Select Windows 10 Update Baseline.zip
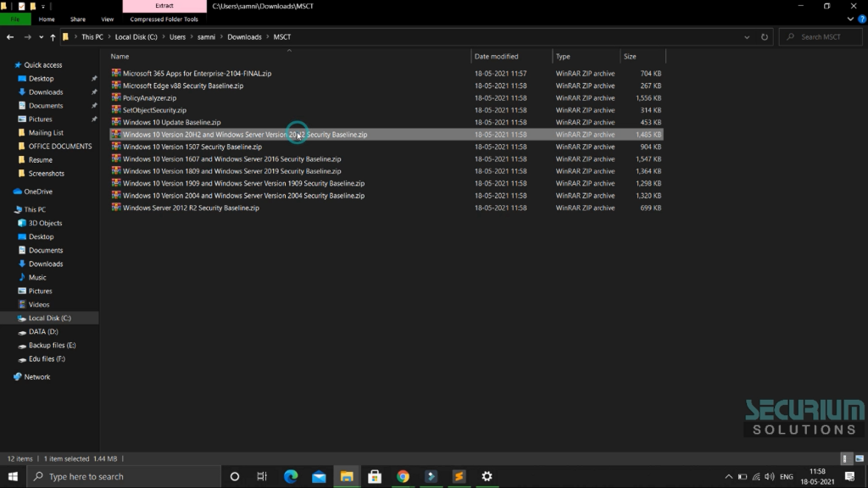 coord(387,122)
